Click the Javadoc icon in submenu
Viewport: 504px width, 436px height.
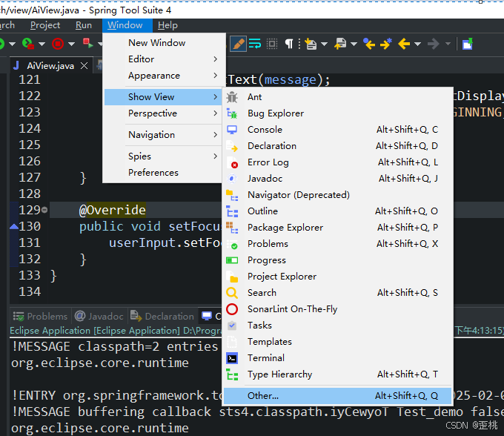[x=232, y=179]
